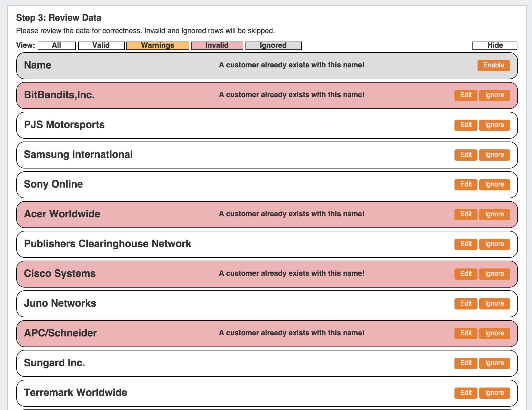Show only Invalid rows

coord(217,45)
